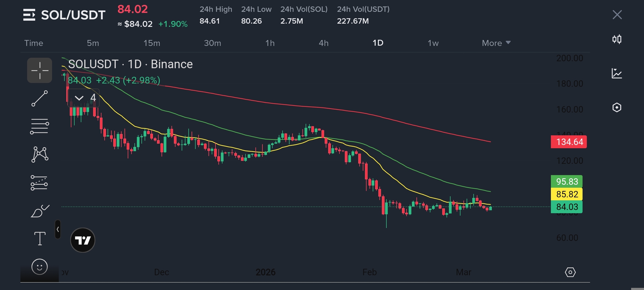Expand the More timeframes dropdown
The height and width of the screenshot is (290, 644).
click(496, 43)
